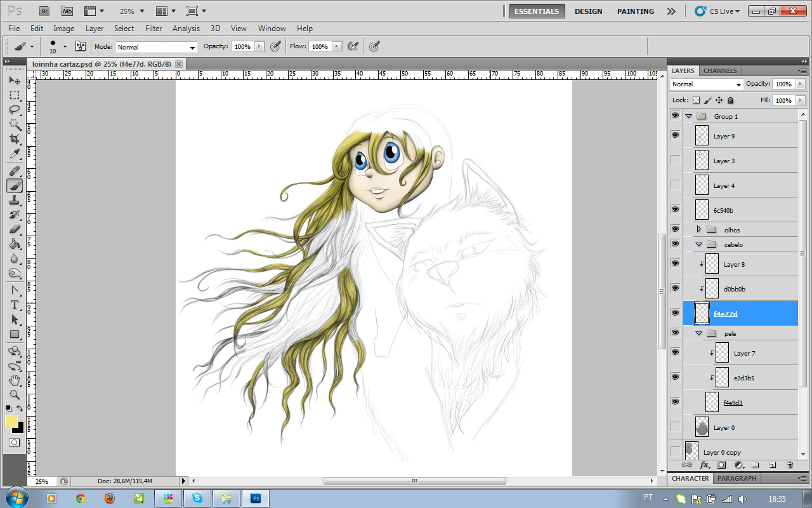Select the Clone Stamp tool
The image size is (812, 508).
click(15, 200)
